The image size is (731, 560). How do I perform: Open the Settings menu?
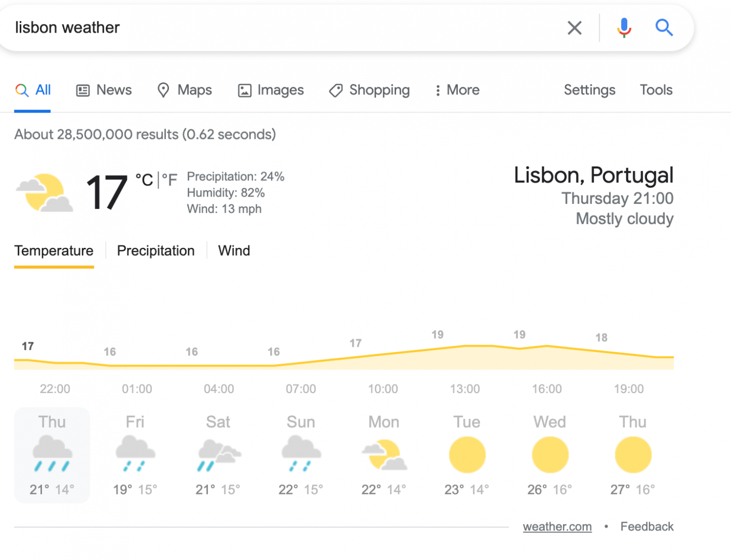tap(589, 90)
